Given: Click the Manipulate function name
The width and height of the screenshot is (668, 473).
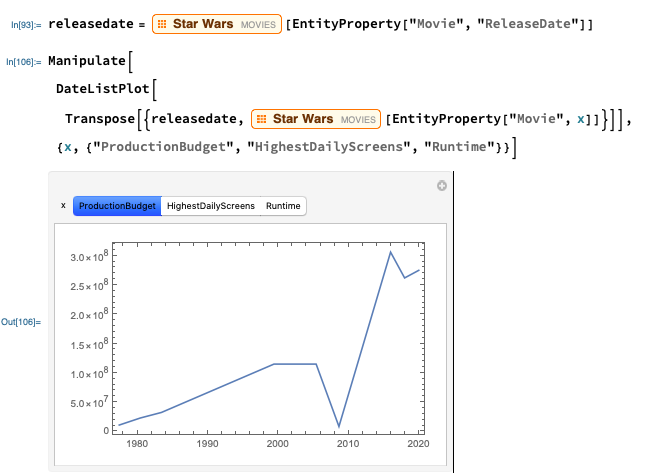Looking at the screenshot, I should [87, 61].
